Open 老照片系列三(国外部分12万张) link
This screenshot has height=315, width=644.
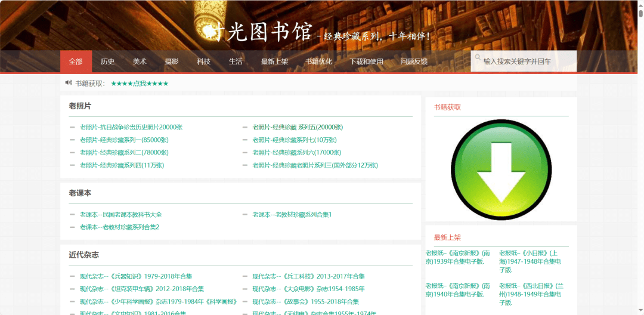pyautogui.click(x=315, y=165)
